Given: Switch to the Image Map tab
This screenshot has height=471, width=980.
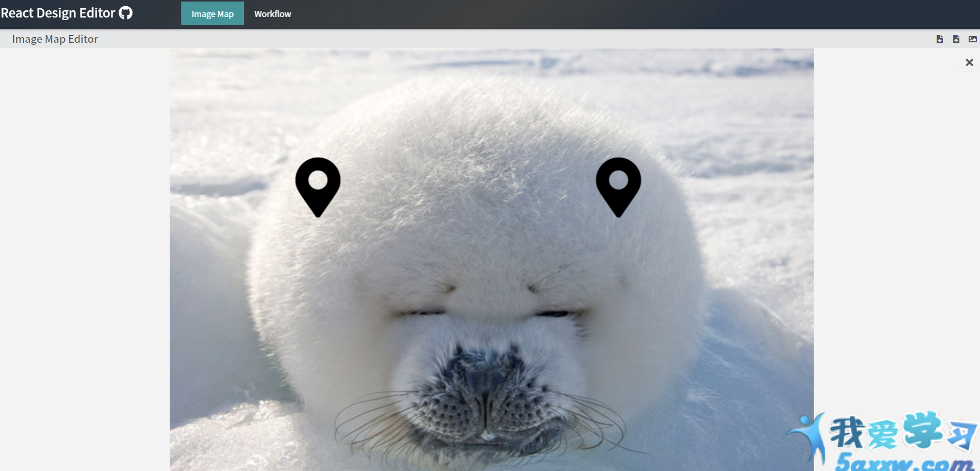Looking at the screenshot, I should click(x=213, y=14).
